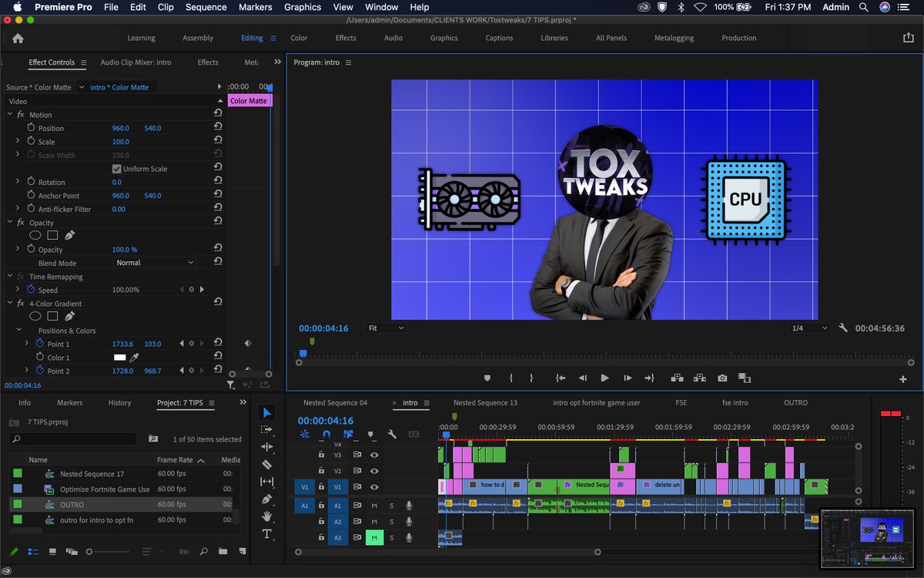Screen dimensions: 924x578
Task: Open the Fit zoom level dropdown
Action: pos(386,328)
